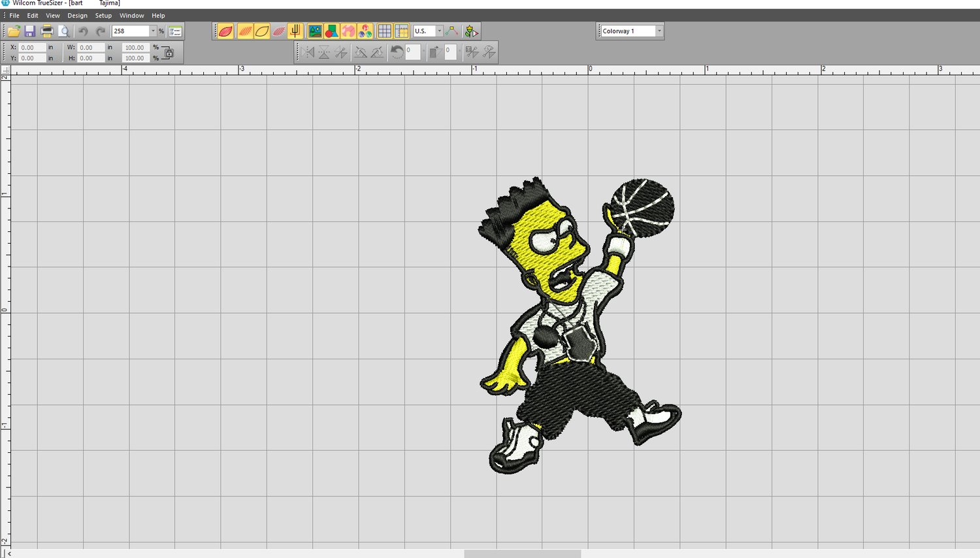This screenshot has width=980, height=558.
Task: Click the Y position field
Action: point(32,58)
